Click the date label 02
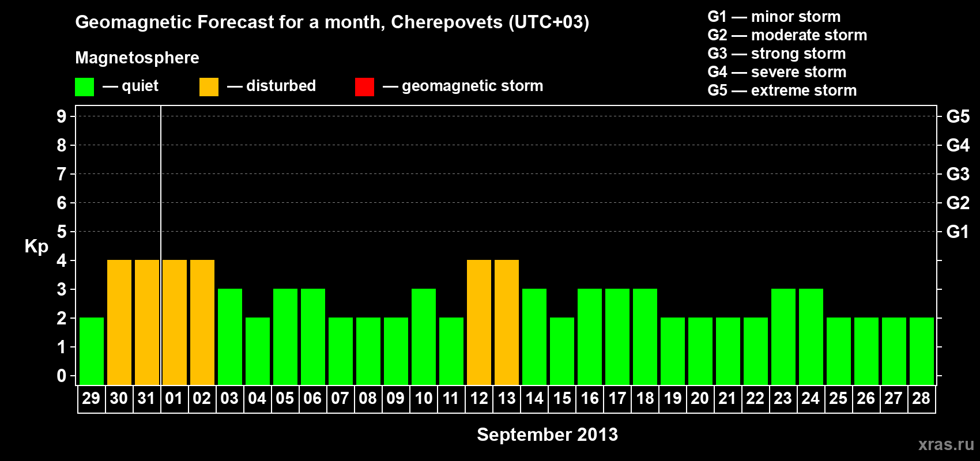980x461 pixels. tap(202, 398)
